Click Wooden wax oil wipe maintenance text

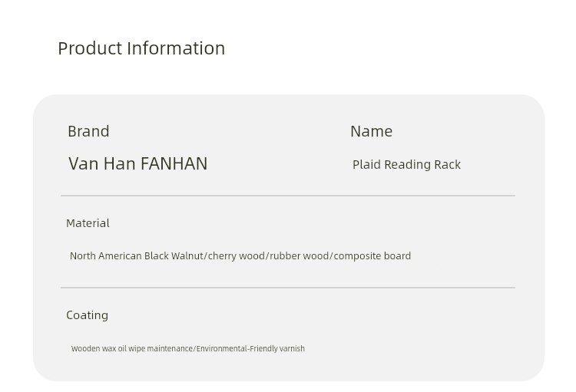(132, 349)
